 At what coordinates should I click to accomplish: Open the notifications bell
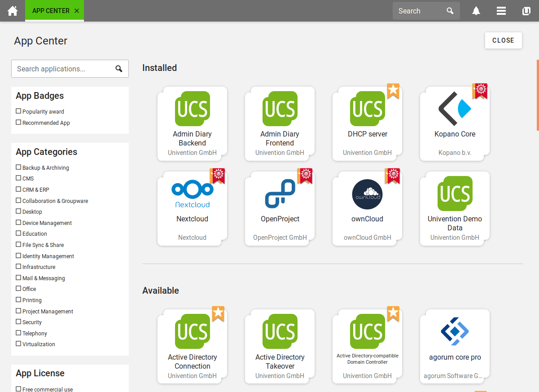[x=476, y=11]
